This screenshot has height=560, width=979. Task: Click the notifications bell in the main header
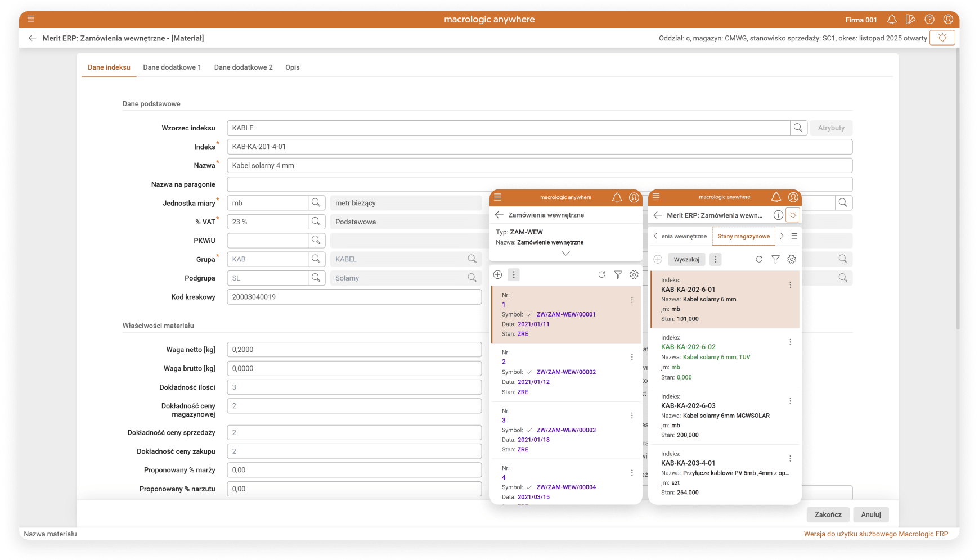coord(892,20)
